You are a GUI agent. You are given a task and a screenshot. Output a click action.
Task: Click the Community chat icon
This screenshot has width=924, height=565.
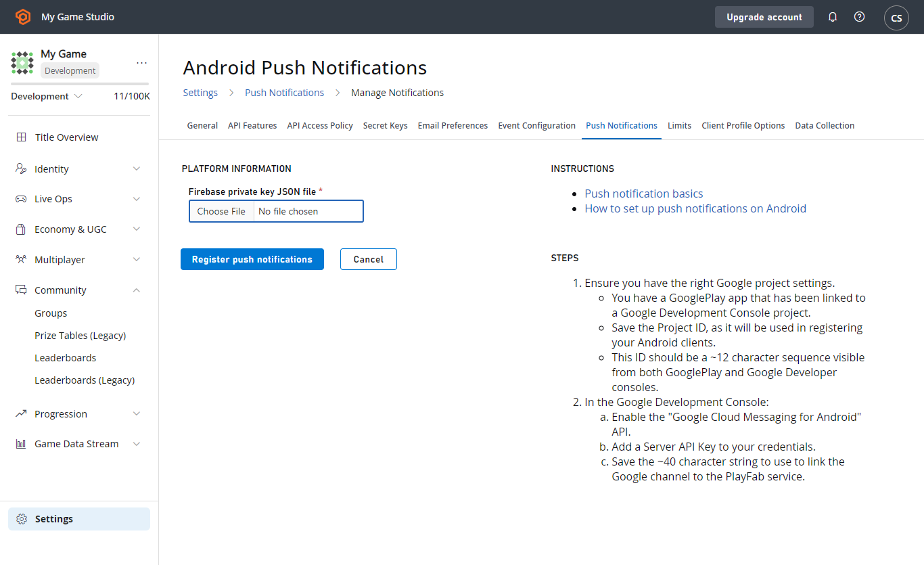pyautogui.click(x=21, y=290)
